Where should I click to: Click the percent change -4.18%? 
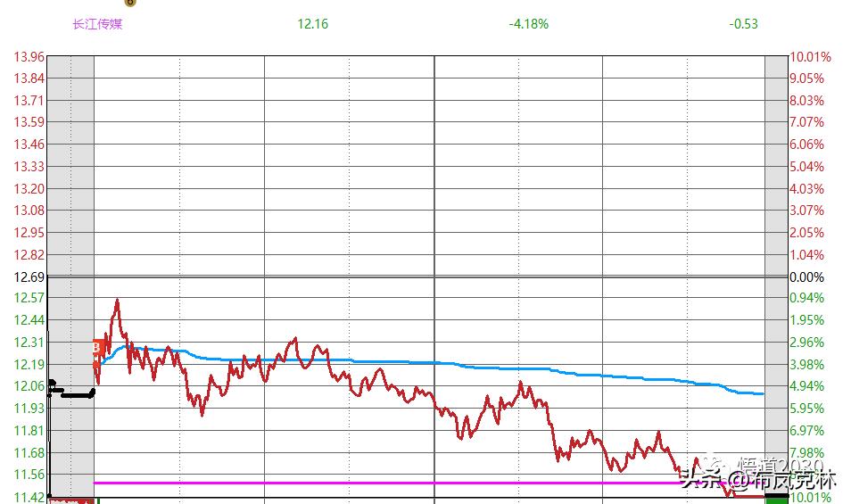tap(529, 24)
